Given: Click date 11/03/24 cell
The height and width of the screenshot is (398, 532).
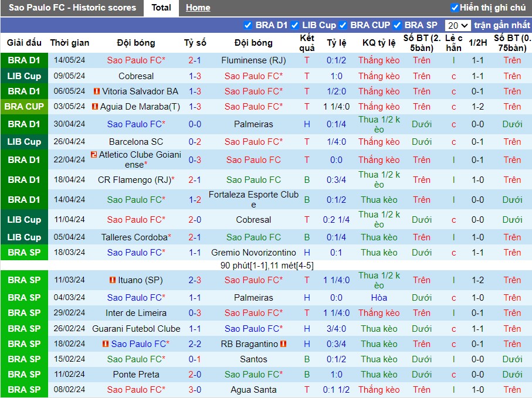Looking at the screenshot, I should [x=70, y=280].
